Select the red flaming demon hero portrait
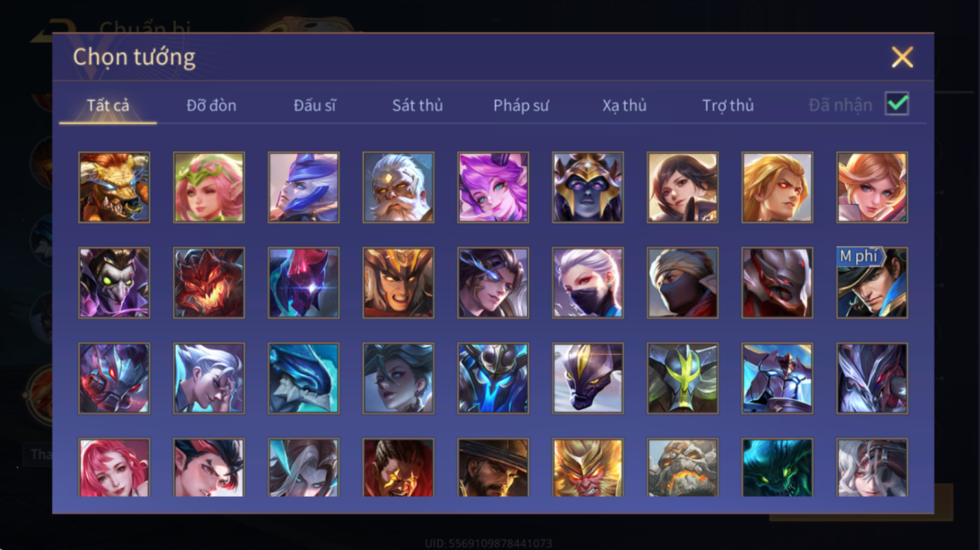 209,283
